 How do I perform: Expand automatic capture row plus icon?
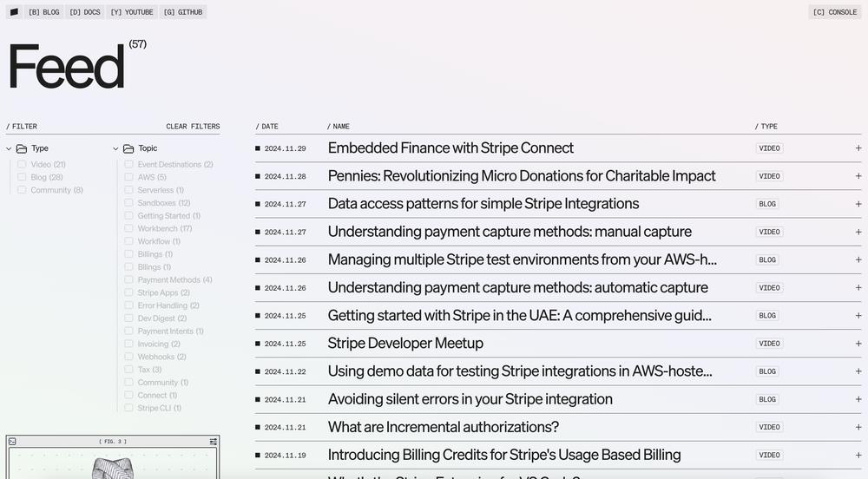click(x=858, y=287)
